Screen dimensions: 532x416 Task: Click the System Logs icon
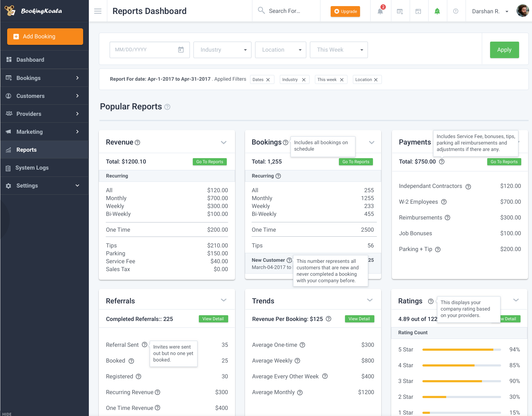tap(9, 167)
